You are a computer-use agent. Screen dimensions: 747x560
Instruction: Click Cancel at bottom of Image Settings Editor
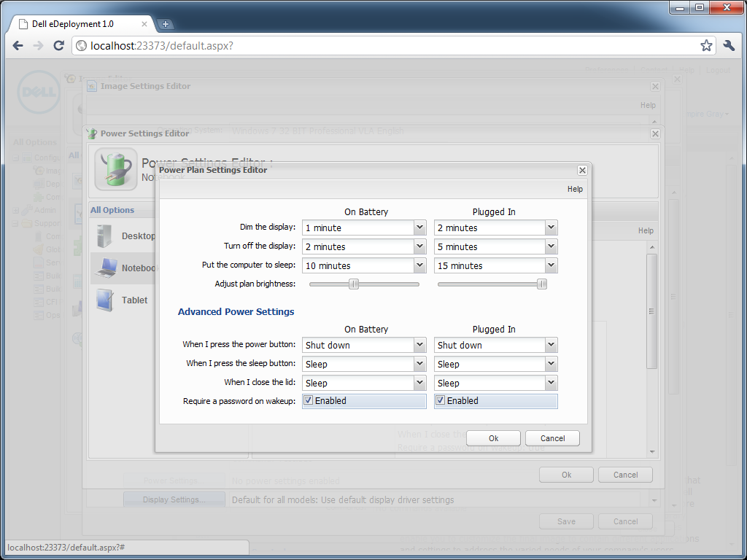(625, 521)
